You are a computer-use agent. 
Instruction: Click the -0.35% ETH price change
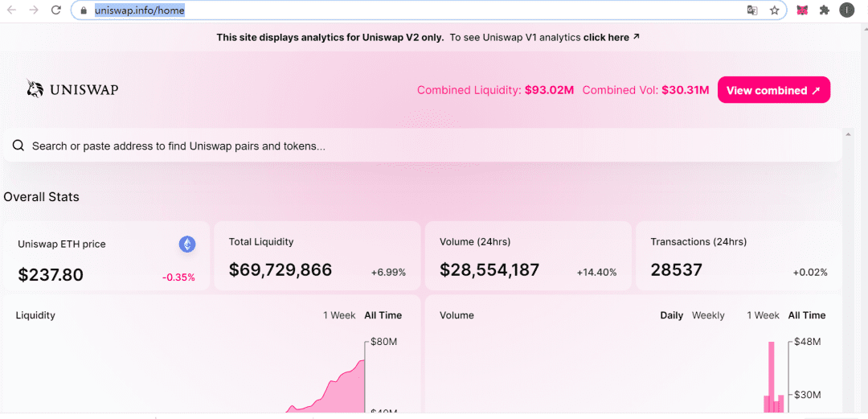coord(178,277)
